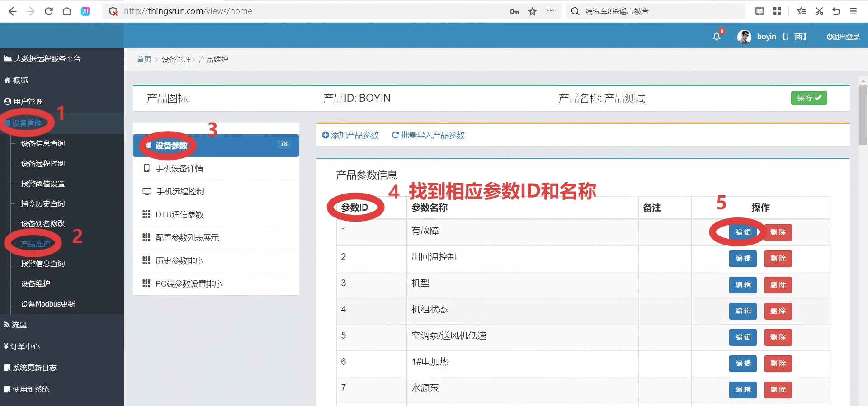Click 批量导入产品参数 link
Viewport: 868px width, 406px height.
coord(428,135)
